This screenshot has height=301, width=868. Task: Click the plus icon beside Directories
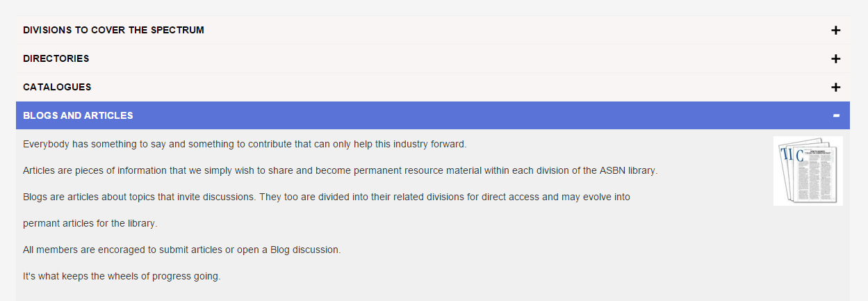(x=835, y=59)
